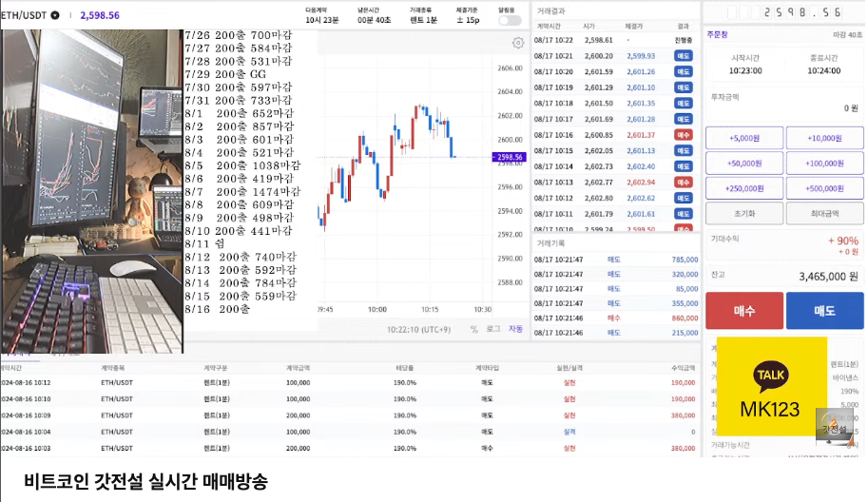The image size is (868, 502).
Task: Click the ETH/USDT header price 2,598.56
Action: click(x=100, y=15)
